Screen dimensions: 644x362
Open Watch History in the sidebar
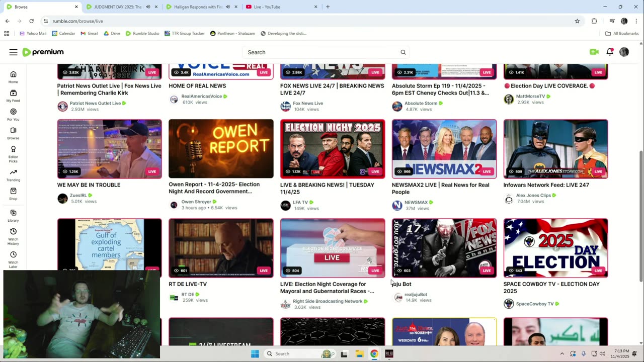click(x=13, y=236)
